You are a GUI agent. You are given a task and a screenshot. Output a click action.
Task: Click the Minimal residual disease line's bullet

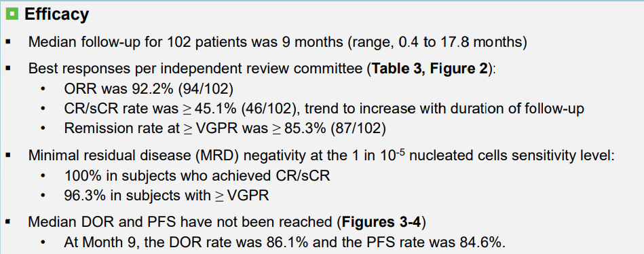pyautogui.click(x=9, y=157)
